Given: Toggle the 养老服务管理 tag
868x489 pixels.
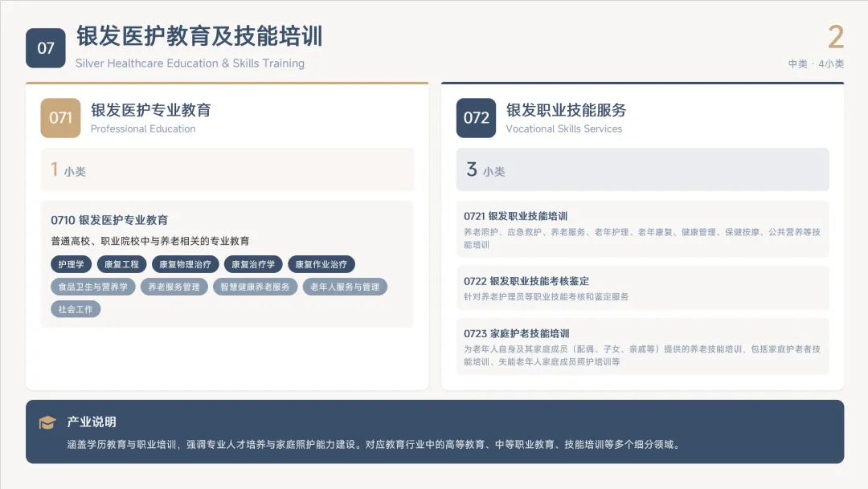Looking at the screenshot, I should tap(174, 286).
